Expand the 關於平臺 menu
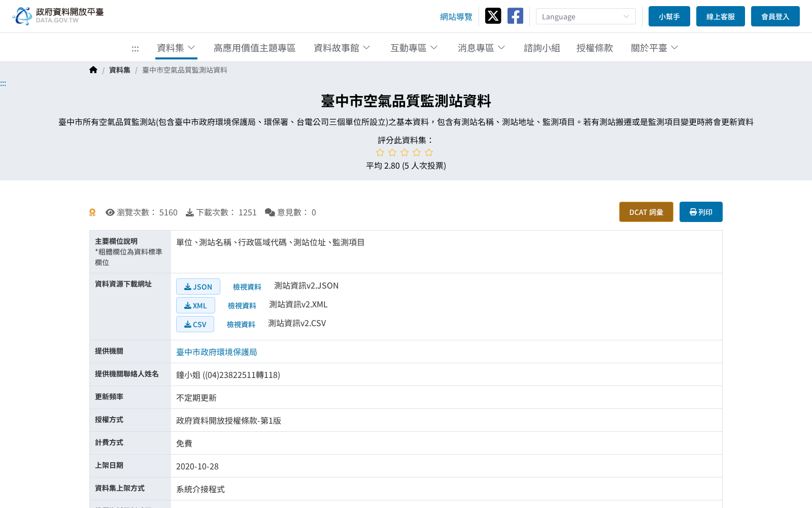812x508 pixels. 655,48
